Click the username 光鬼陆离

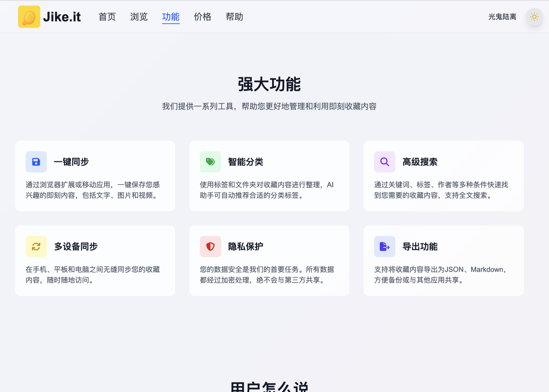pos(502,17)
